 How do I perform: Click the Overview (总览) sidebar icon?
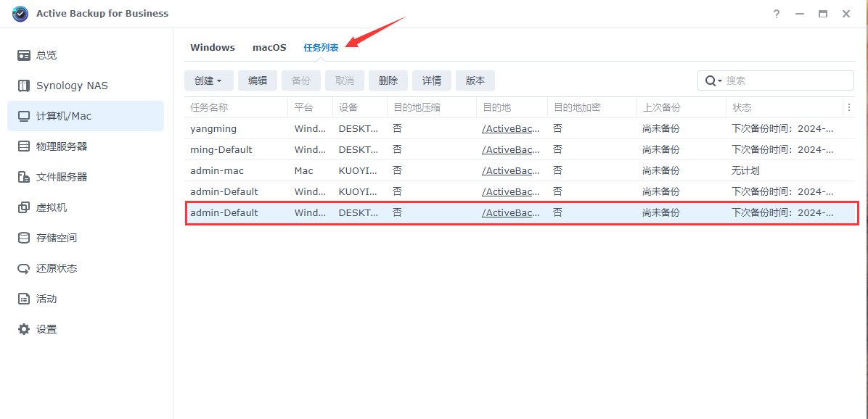point(24,55)
